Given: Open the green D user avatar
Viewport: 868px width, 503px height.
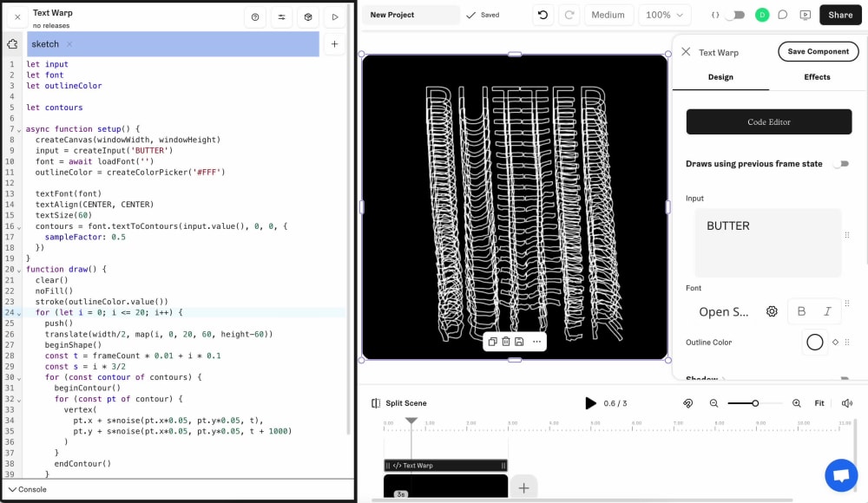Looking at the screenshot, I should pos(762,15).
